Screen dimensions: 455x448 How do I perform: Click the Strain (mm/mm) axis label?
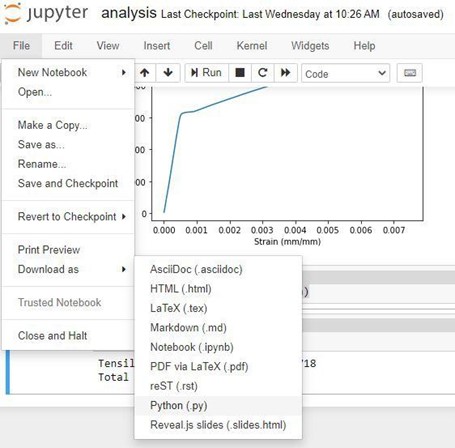tap(287, 241)
